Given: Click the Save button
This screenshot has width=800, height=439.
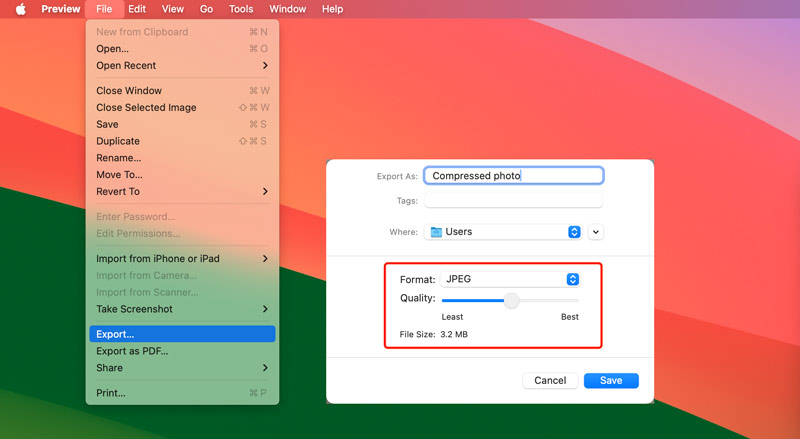Looking at the screenshot, I should click(x=611, y=381).
